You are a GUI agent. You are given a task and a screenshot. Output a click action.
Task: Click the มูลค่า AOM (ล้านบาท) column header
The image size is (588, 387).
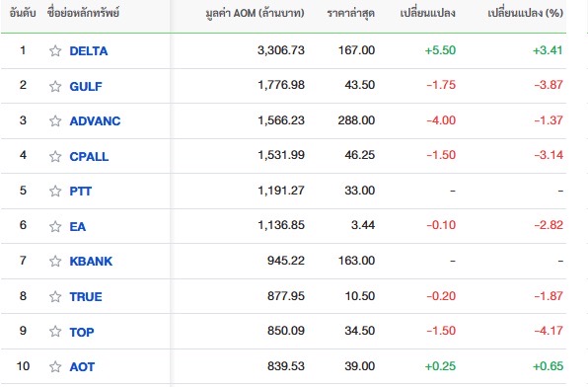click(x=255, y=13)
